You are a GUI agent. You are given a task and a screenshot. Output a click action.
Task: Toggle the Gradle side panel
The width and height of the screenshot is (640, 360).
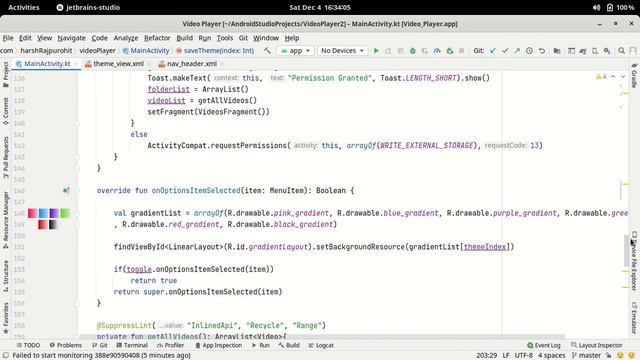pyautogui.click(x=634, y=75)
